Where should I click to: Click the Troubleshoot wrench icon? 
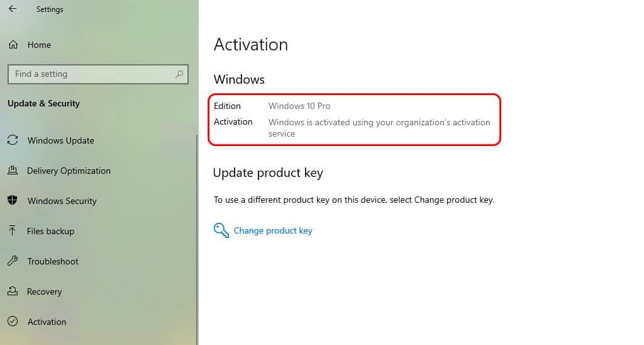point(13,261)
